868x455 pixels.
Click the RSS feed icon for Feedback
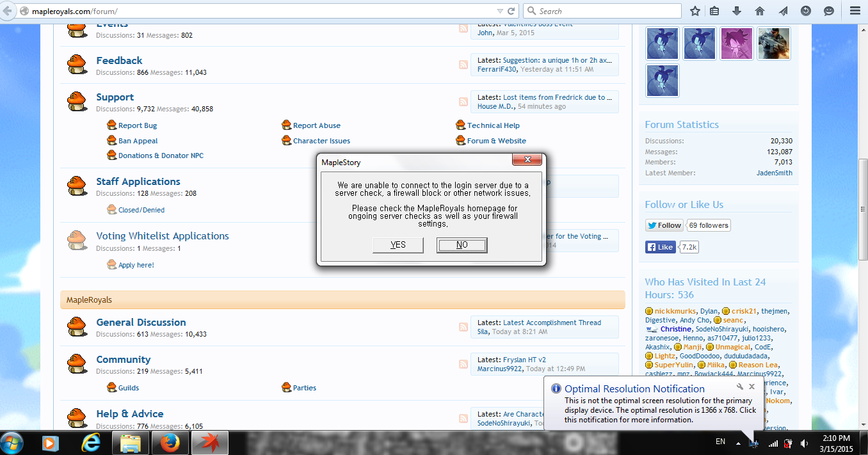coord(463,65)
